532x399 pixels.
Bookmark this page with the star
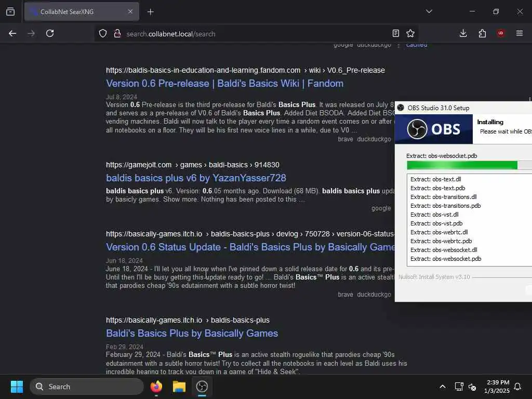410,33
